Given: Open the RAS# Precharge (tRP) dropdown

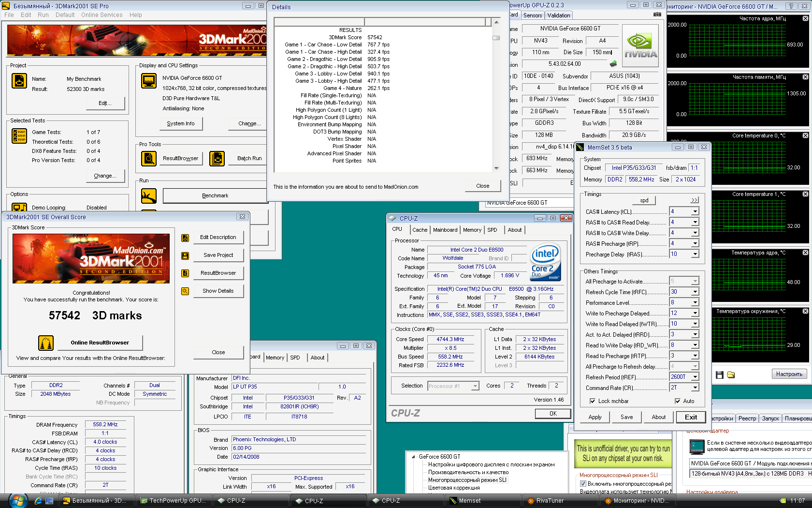Looking at the screenshot, I should 695,244.
